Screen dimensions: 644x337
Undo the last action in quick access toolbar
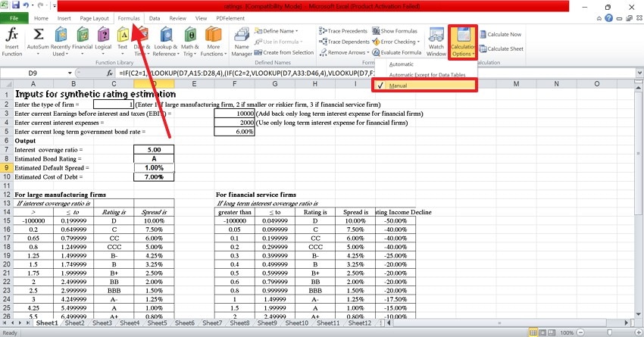(26, 5)
